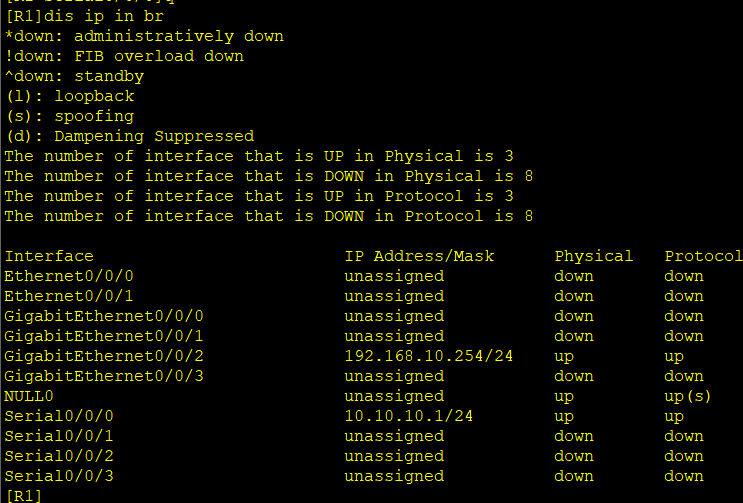
Task: Click the 'Protocol' column header
Action: [703, 256]
